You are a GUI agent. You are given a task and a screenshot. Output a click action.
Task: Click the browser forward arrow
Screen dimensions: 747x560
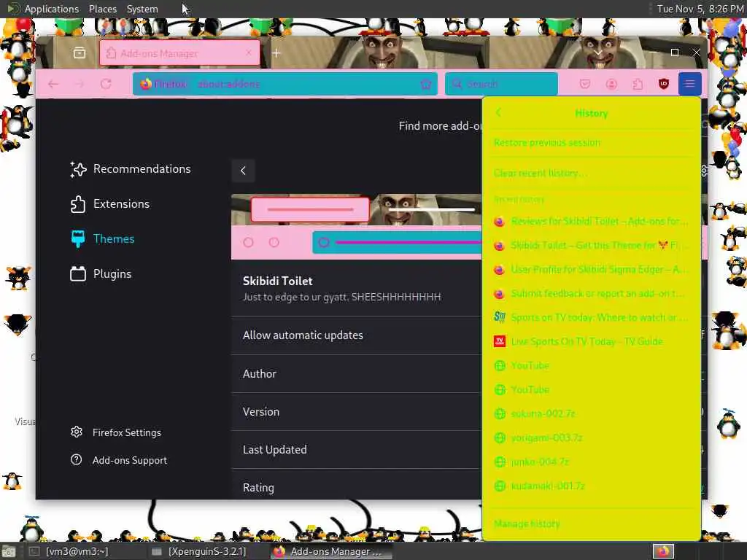coord(79,85)
